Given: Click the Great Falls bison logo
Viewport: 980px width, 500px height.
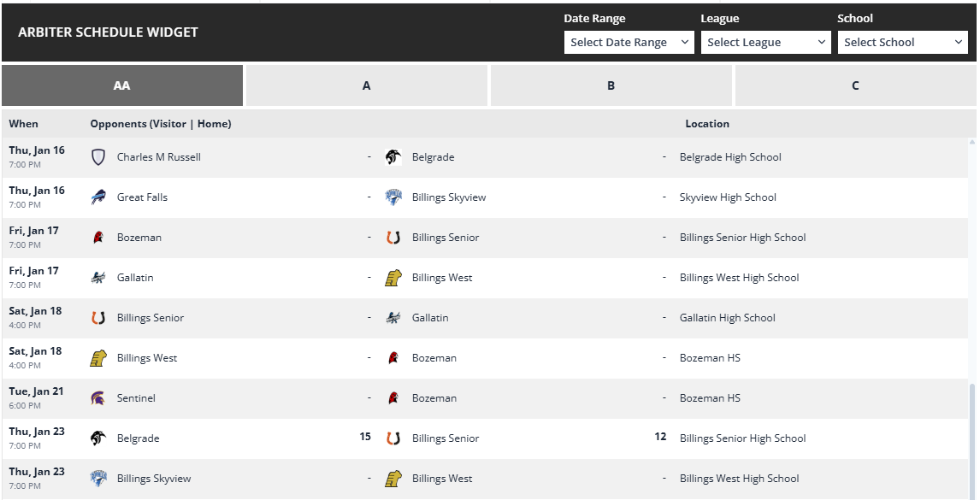Looking at the screenshot, I should [x=98, y=197].
